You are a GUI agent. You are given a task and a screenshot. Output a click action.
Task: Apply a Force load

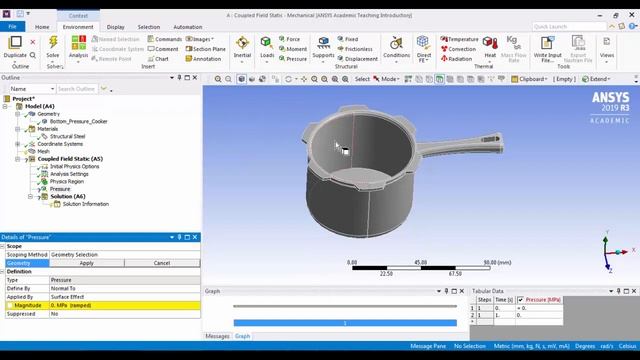289,39
